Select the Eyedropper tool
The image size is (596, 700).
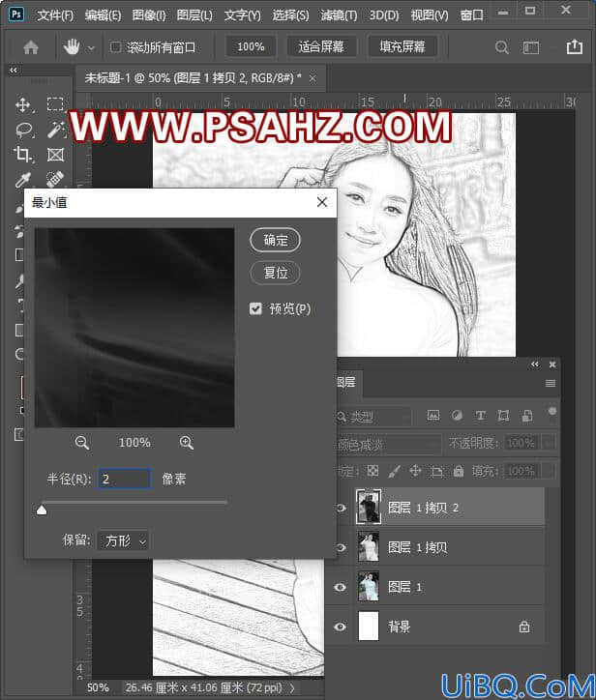click(22, 180)
